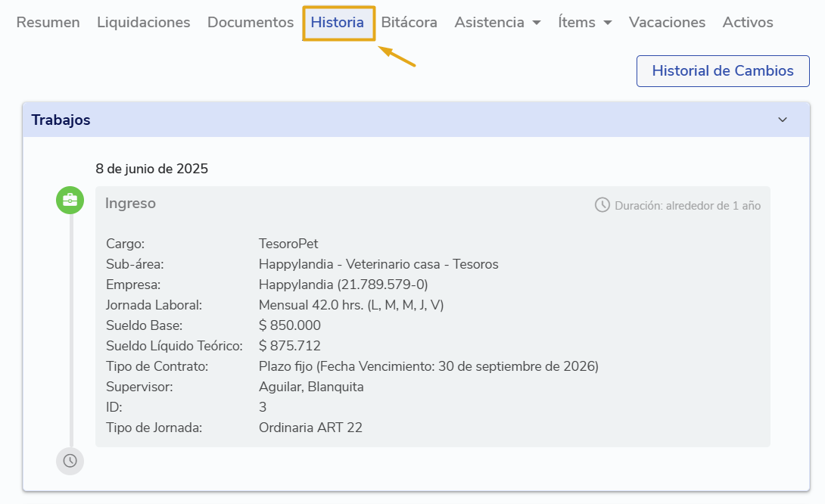
Task: Click the clock icon beside Duración
Action: 602,205
